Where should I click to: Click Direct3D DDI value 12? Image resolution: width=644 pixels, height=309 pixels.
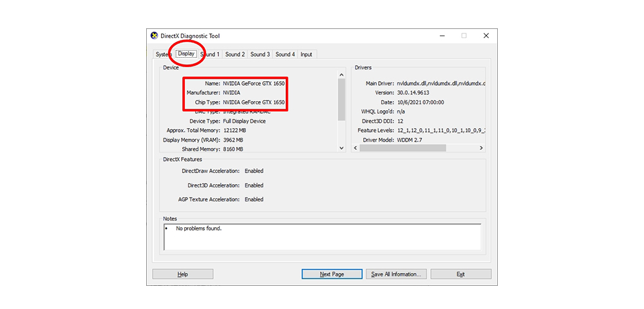pos(400,121)
